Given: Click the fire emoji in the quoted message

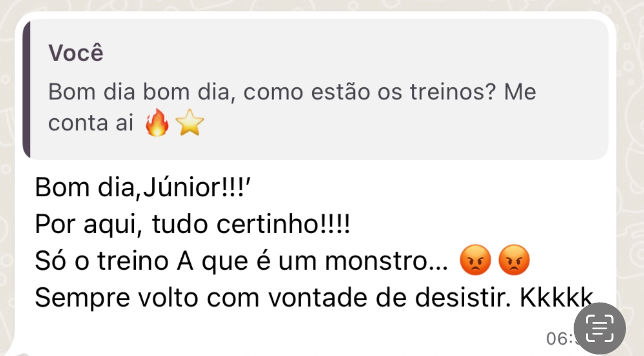Looking at the screenshot, I should point(157,124).
